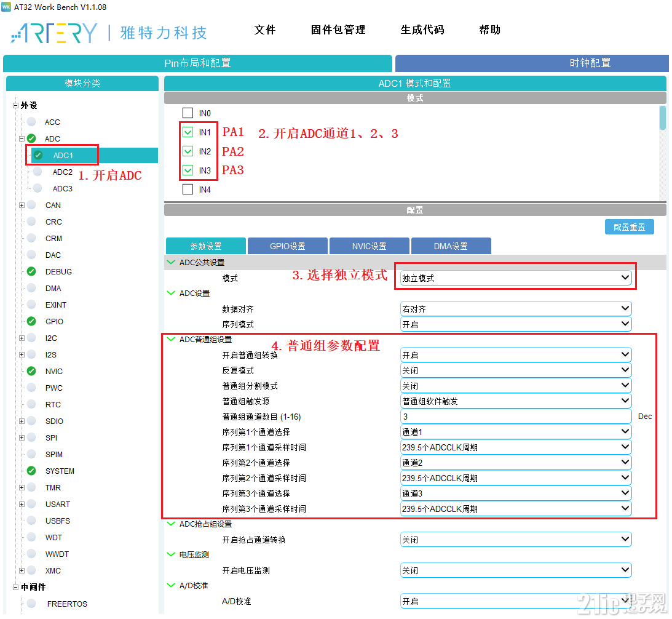Image resolution: width=672 pixels, height=619 pixels.
Task: Switch to the NVIC设置 tab
Action: pyautogui.click(x=370, y=246)
